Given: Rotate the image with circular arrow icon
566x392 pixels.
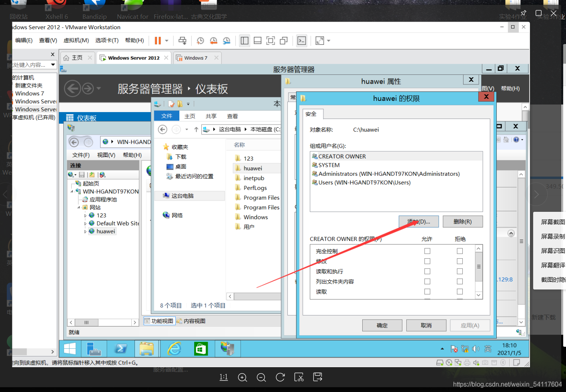Looking at the screenshot, I should point(280,377).
